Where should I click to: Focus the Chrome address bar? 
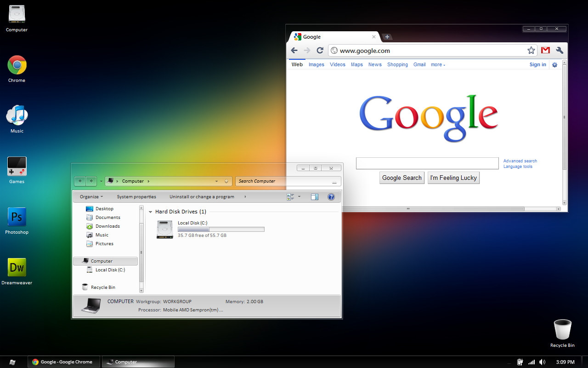(433, 51)
